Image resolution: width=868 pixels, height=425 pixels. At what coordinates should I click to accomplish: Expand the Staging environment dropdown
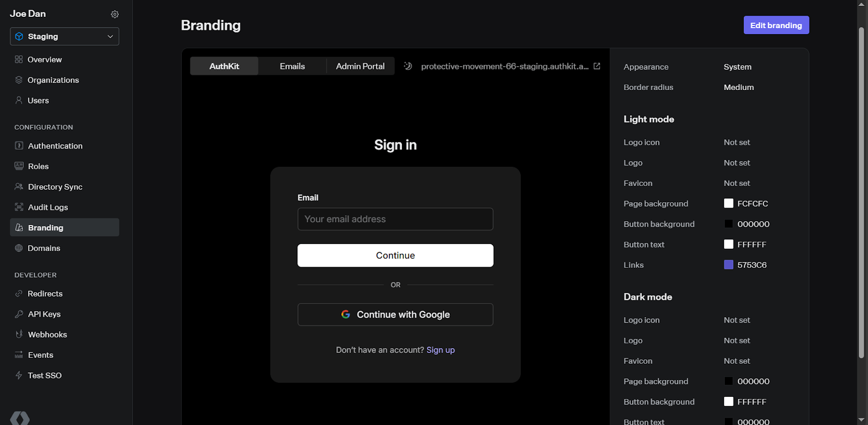tap(65, 36)
